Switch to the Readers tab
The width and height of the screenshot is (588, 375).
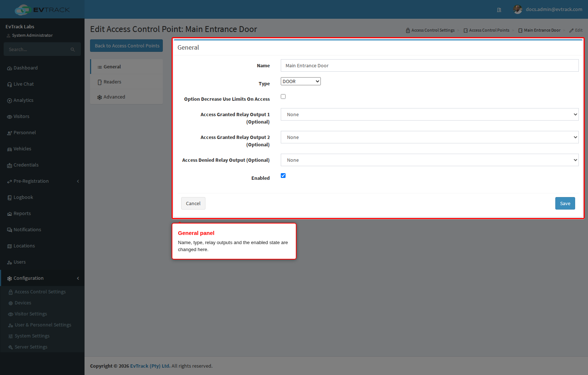pyautogui.click(x=126, y=82)
